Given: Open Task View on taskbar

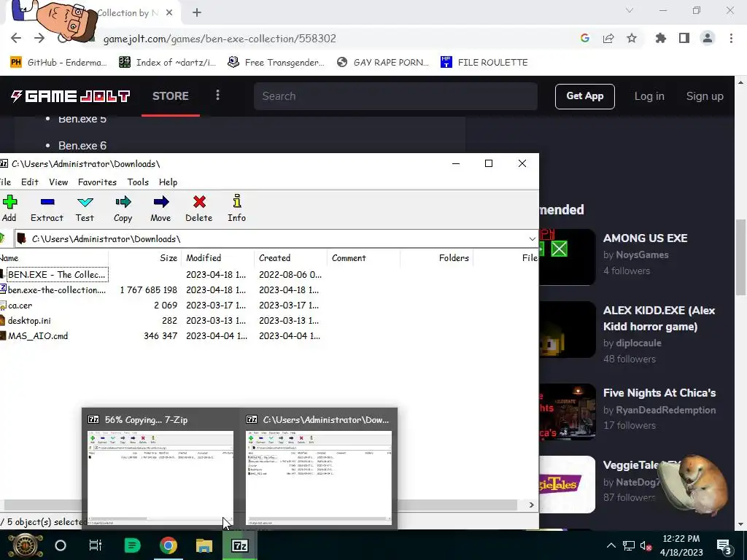Looking at the screenshot, I should pyautogui.click(x=96, y=545).
